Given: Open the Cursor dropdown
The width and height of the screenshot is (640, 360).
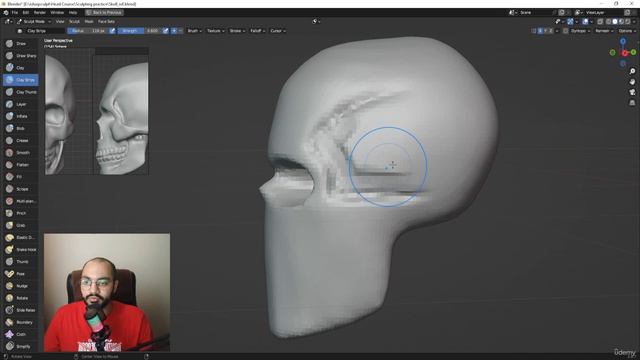Looking at the screenshot, I should pyautogui.click(x=278, y=31).
